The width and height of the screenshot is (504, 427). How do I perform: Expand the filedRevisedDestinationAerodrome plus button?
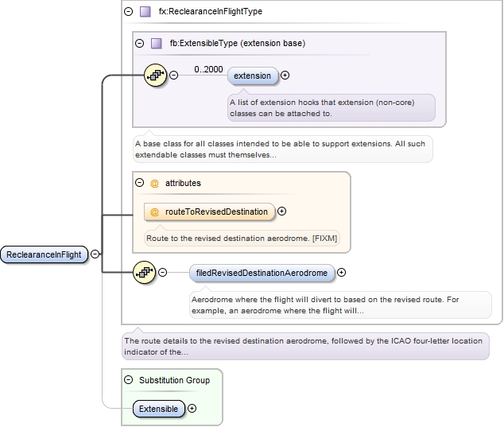click(342, 273)
